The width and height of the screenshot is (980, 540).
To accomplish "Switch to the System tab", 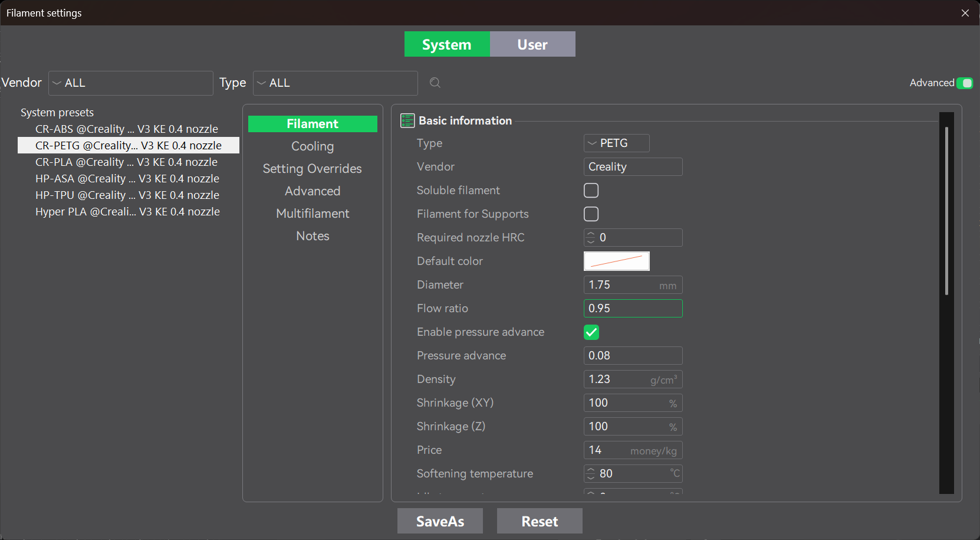I will 447,44.
